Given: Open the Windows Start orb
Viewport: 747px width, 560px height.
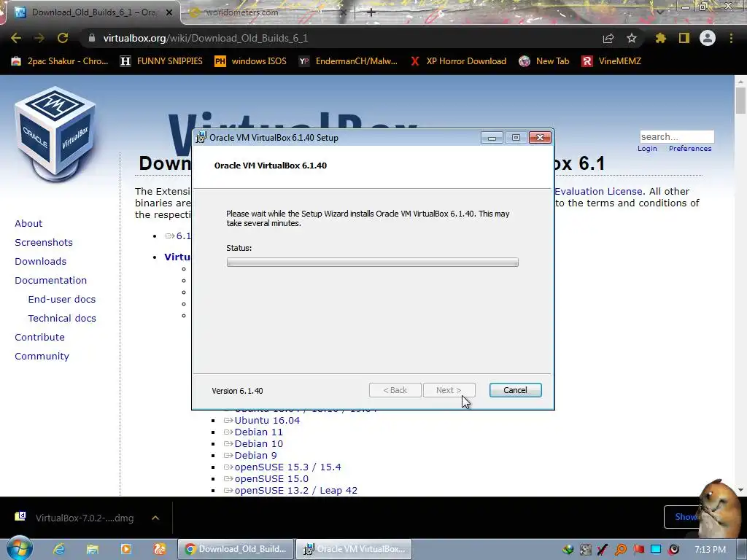Looking at the screenshot, I should click(x=19, y=548).
